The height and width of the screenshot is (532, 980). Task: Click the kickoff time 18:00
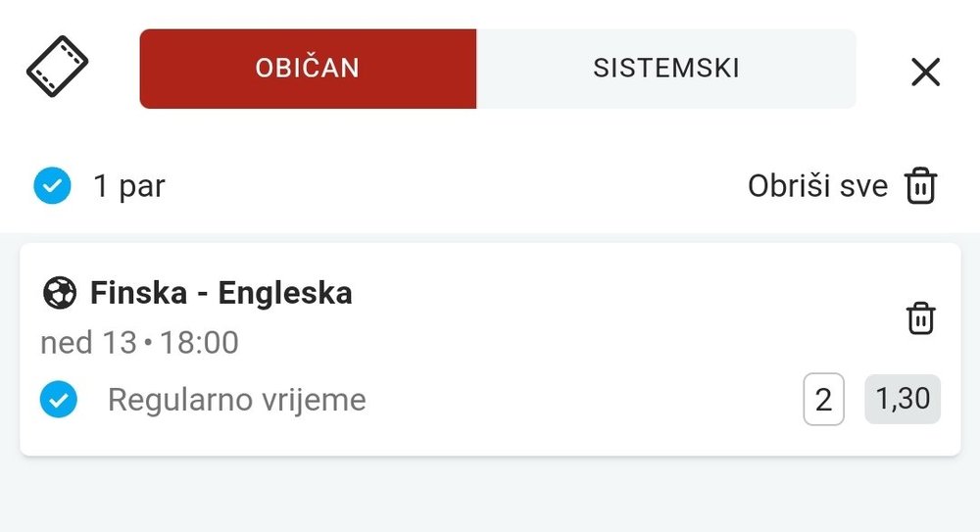[x=199, y=343]
